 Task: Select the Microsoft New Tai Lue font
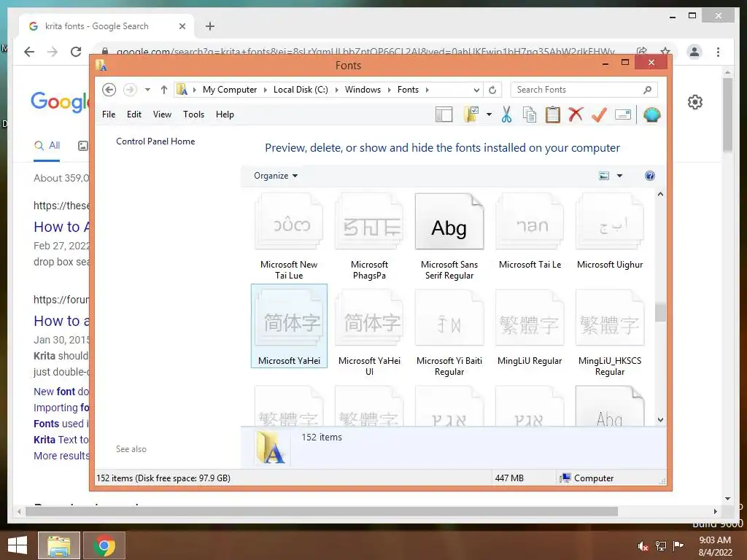pyautogui.click(x=289, y=236)
